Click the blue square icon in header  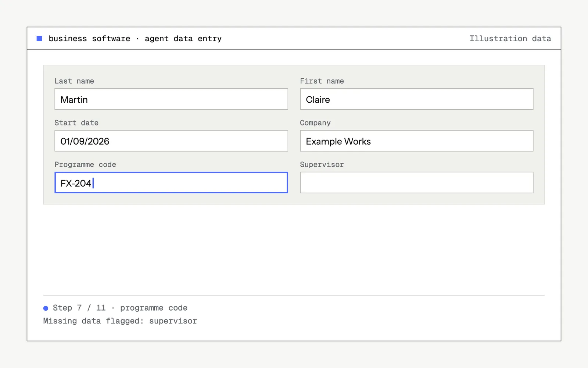point(39,39)
